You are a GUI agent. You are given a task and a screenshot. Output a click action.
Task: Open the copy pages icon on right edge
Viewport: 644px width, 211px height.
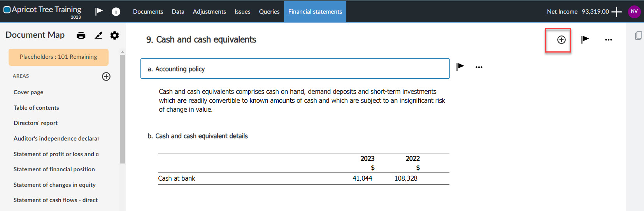coord(638,35)
